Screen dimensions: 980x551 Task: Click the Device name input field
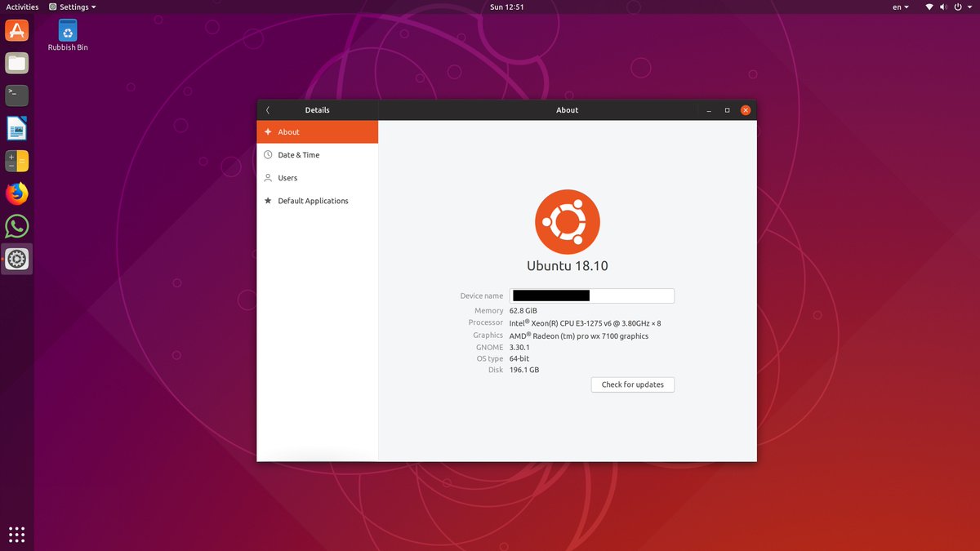592,295
